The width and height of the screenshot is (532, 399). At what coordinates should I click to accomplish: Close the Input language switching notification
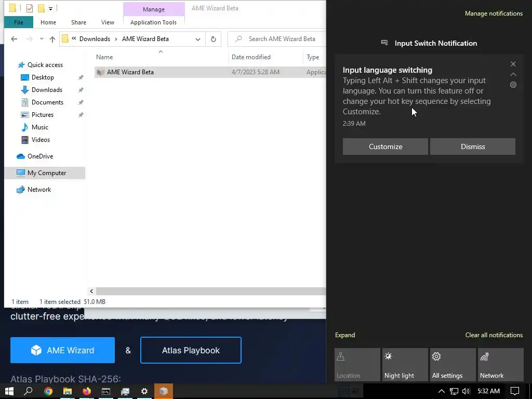coord(513,64)
